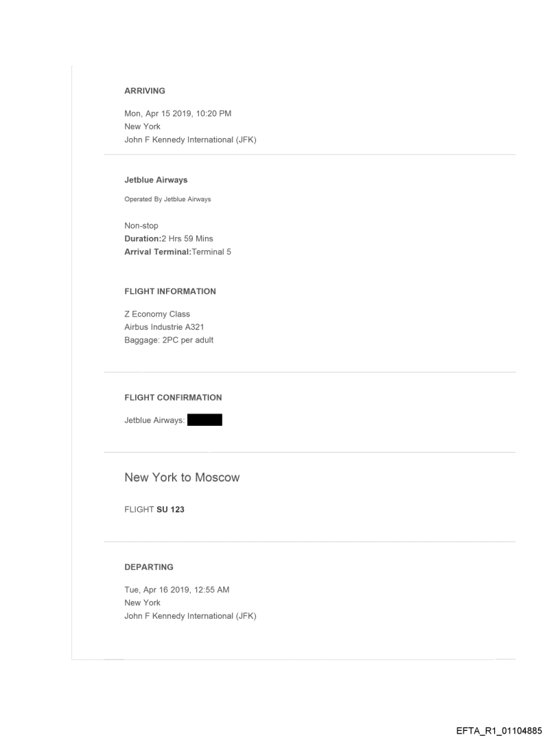Click the JFK airport name under DEPARTING
Image resolution: width=560 pixels, height=737 pixels.
click(x=190, y=616)
